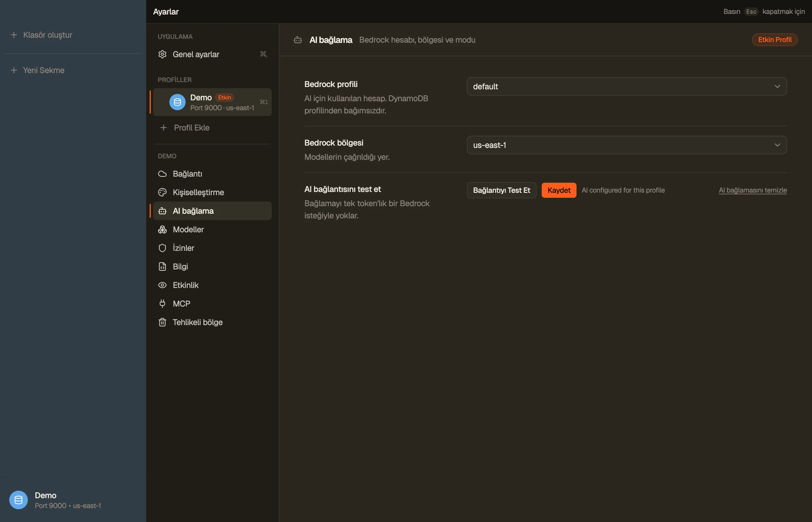This screenshot has width=812, height=522.
Task: Click the cubes icon for Modeller
Action: pos(162,229)
